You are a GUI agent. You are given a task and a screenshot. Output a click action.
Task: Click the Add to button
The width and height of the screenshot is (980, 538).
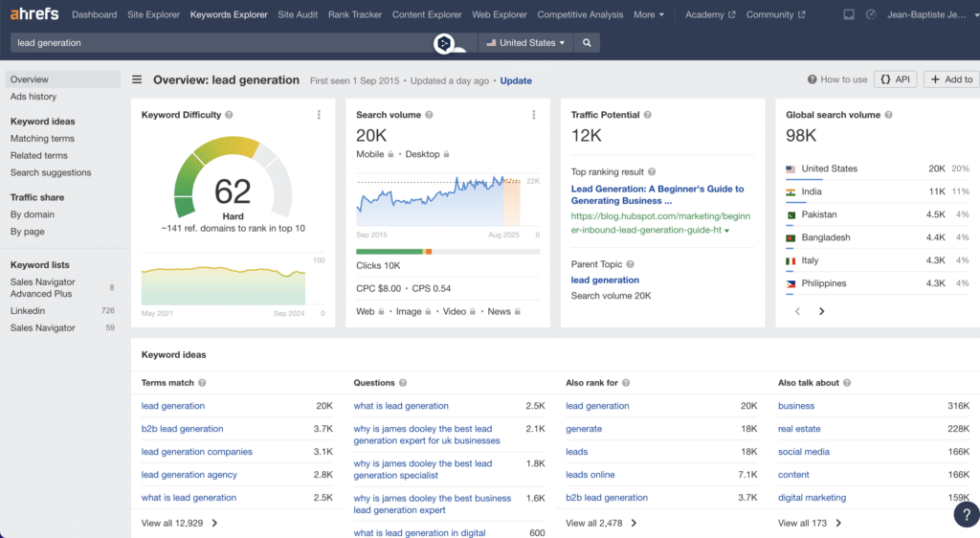click(x=952, y=79)
